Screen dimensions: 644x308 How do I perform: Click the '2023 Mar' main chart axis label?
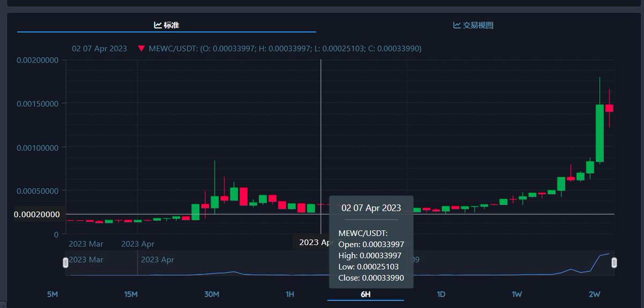pos(86,244)
